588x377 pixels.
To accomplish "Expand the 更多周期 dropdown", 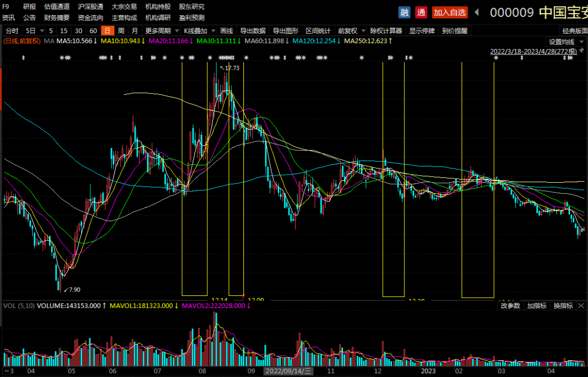I will coord(161,31).
